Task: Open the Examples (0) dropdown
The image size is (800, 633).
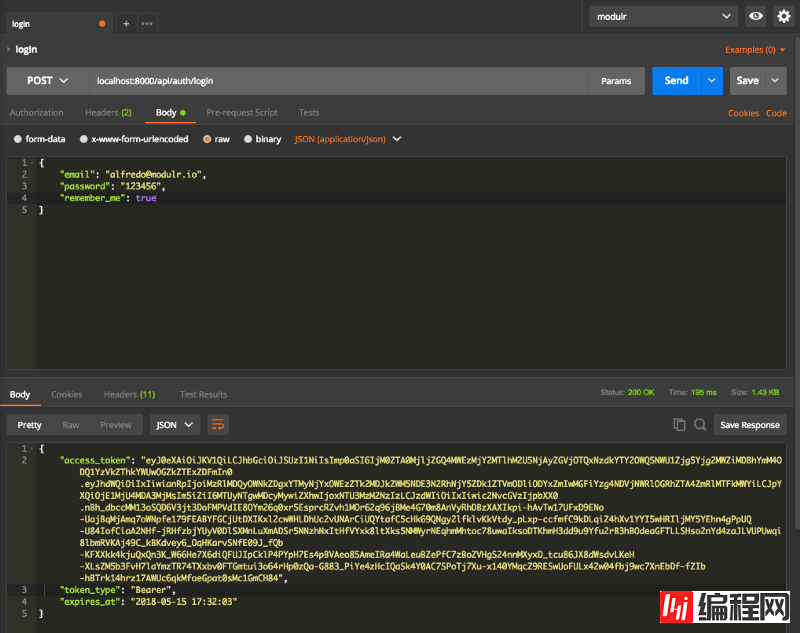Action: pos(755,49)
